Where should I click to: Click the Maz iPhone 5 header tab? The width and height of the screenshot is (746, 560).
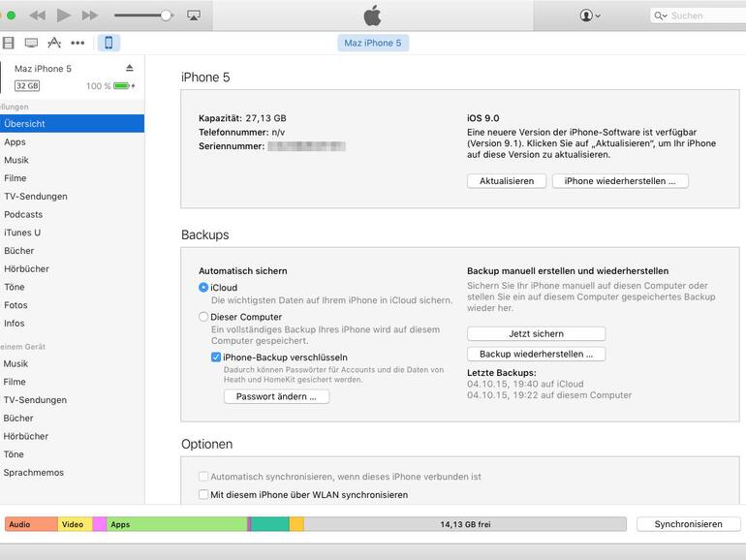(373, 43)
